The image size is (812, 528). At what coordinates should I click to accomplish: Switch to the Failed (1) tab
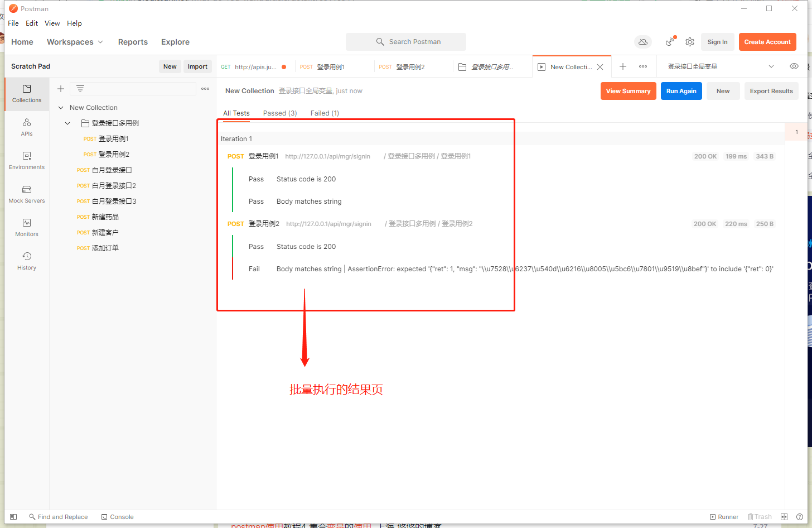(x=325, y=113)
